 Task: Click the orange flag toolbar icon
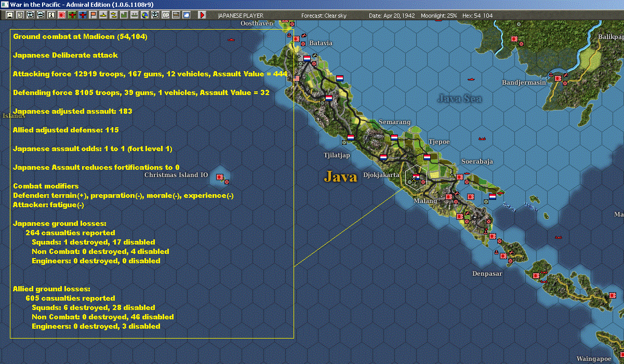[94, 15]
